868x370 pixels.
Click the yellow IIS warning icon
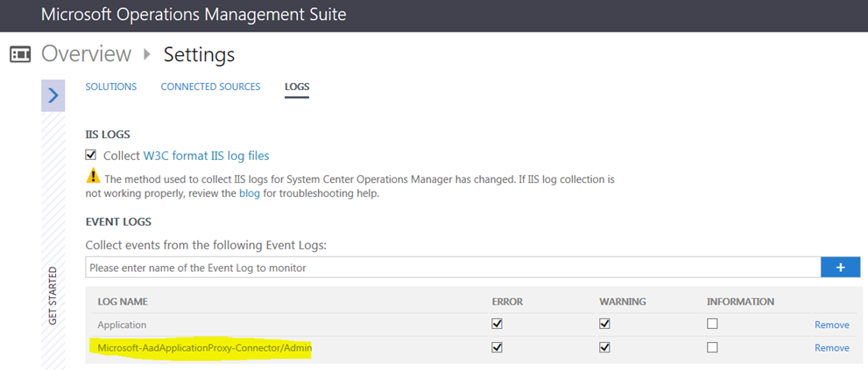(x=93, y=177)
